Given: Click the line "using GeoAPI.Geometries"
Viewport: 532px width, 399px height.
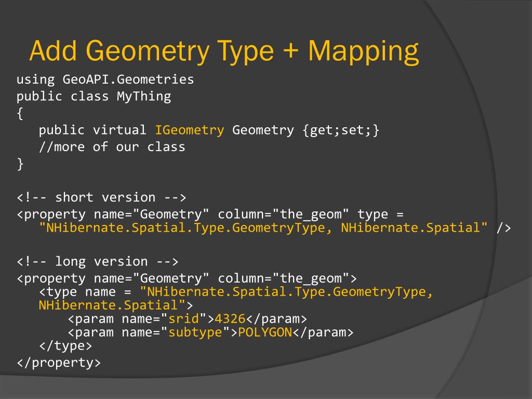Looking at the screenshot, I should pos(105,79).
